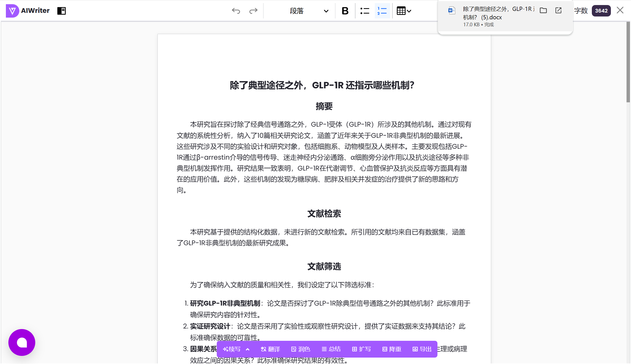Click the undo icon
Screen dimensions: 631x364
(x=236, y=11)
